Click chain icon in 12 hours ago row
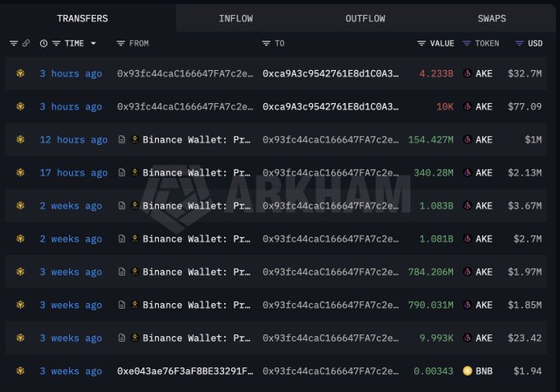 tap(21, 140)
